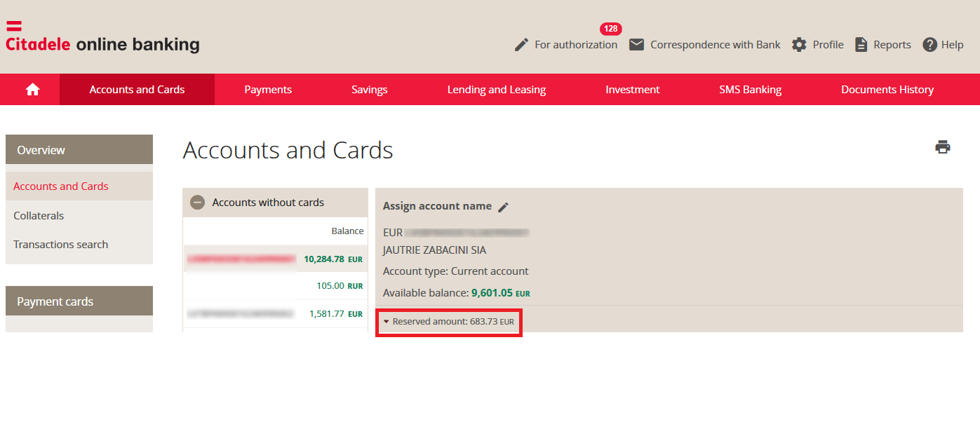
Task: Open Collaterals from the left menu
Action: coord(38,215)
